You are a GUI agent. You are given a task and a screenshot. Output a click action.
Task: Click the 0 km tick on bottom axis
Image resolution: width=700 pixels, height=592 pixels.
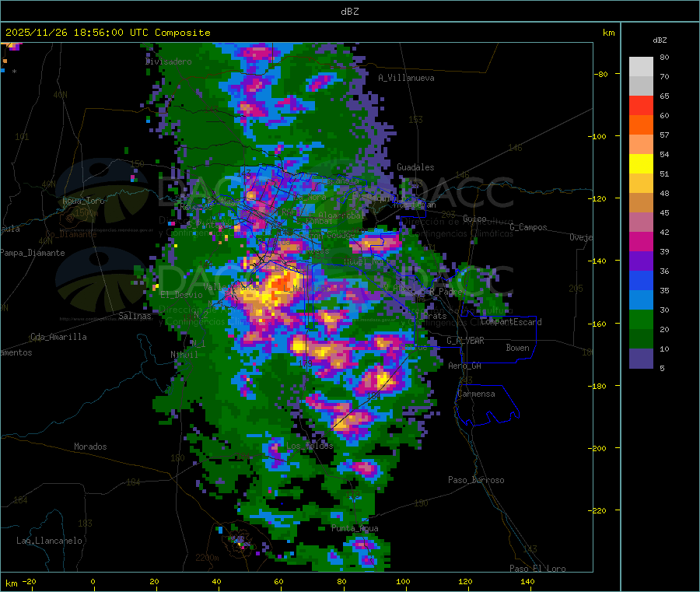coord(93,582)
